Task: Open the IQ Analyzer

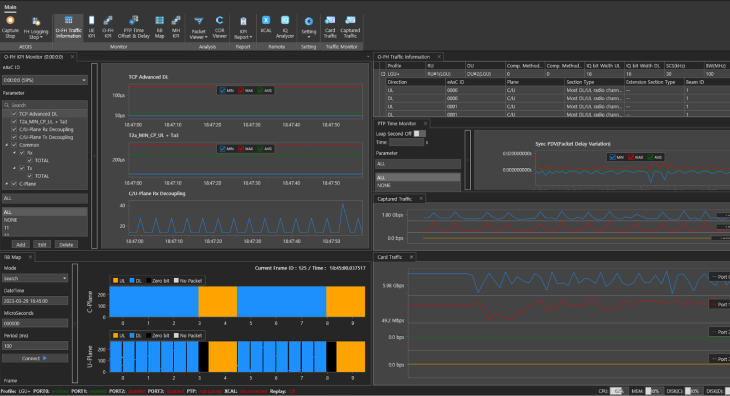Action: [x=285, y=27]
